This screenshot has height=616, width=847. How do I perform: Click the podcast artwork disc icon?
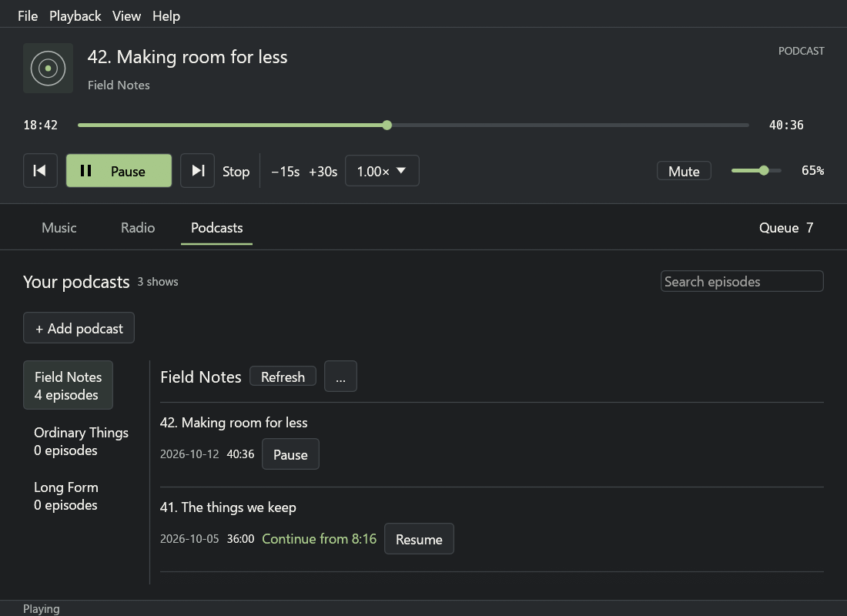48,68
